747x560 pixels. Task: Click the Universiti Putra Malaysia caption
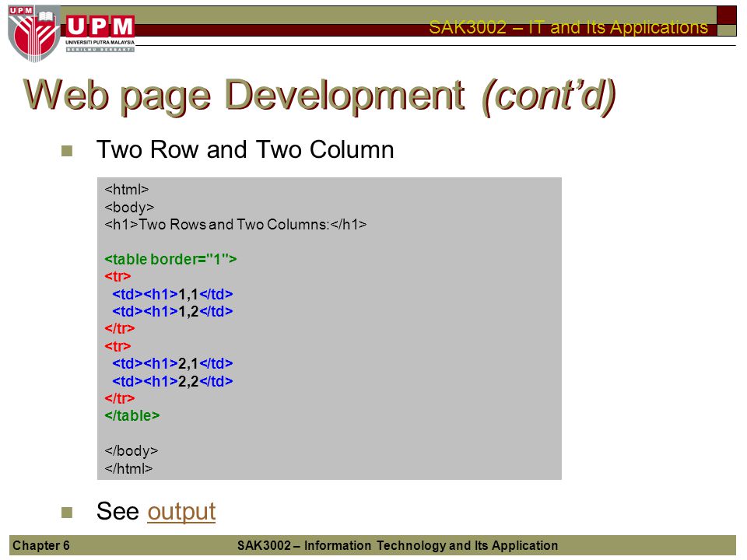click(100, 42)
